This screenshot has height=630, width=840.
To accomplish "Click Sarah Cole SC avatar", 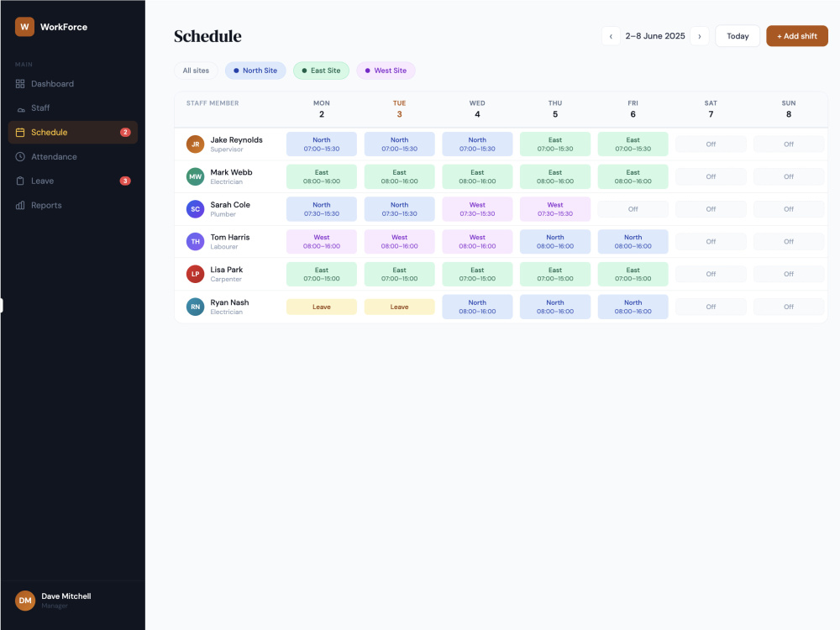I will 196,209.
